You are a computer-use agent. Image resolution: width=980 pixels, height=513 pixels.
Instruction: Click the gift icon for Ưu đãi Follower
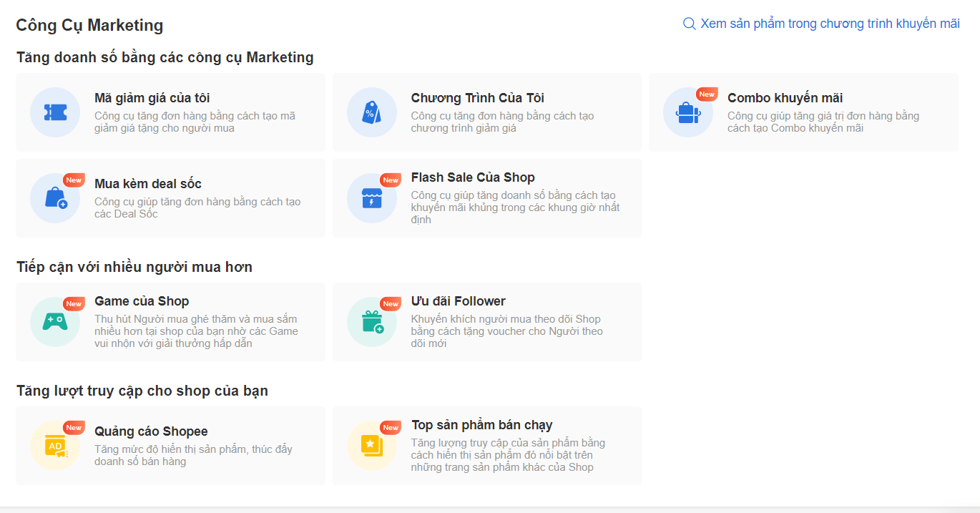pos(372,322)
